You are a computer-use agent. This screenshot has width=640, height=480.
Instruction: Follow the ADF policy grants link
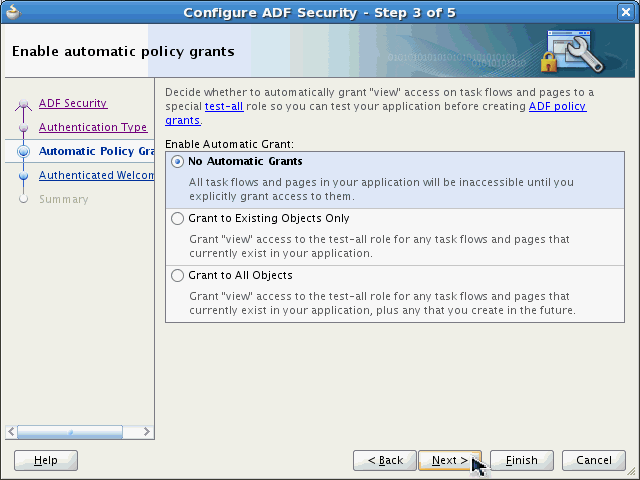click(558, 107)
